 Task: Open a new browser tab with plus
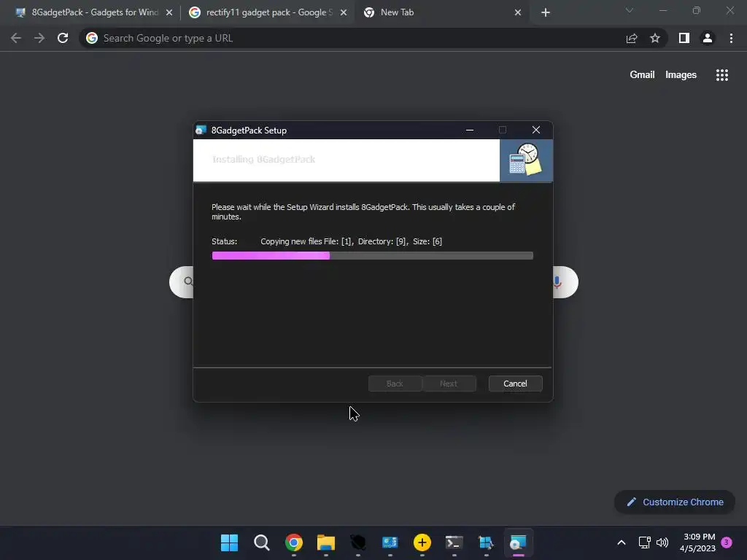(x=546, y=13)
